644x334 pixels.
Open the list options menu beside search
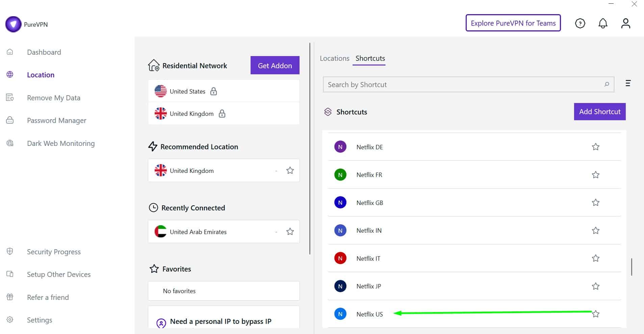628,83
